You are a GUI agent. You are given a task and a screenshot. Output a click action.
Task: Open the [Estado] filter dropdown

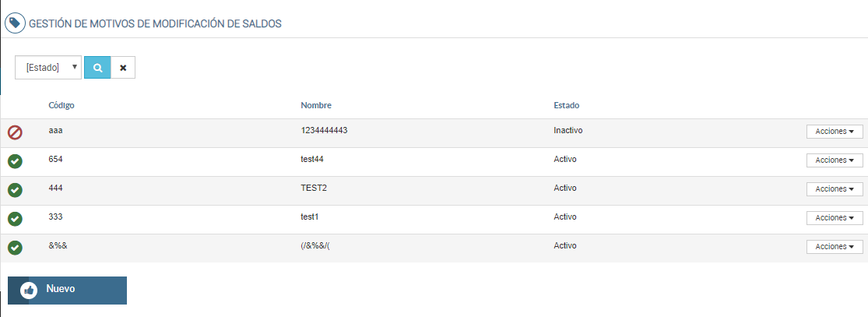(x=48, y=68)
